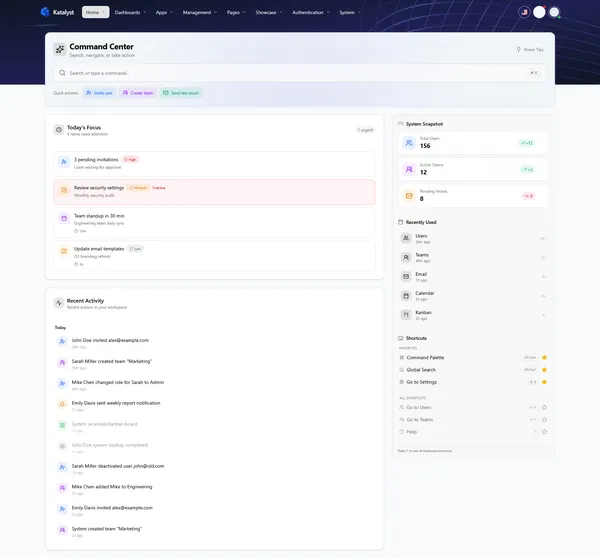Click the Sarah Miller created team icon
Screen dimensions: 600x558
(62, 362)
